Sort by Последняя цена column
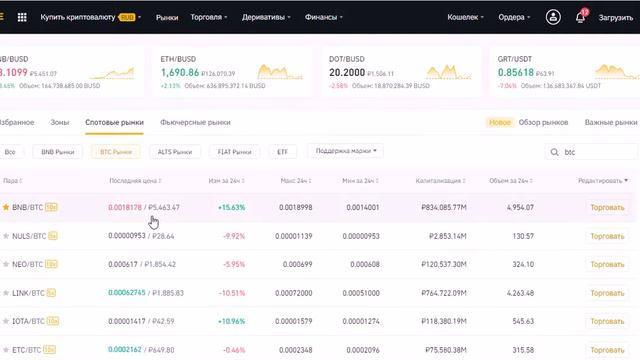The image size is (640, 360). tap(135, 180)
